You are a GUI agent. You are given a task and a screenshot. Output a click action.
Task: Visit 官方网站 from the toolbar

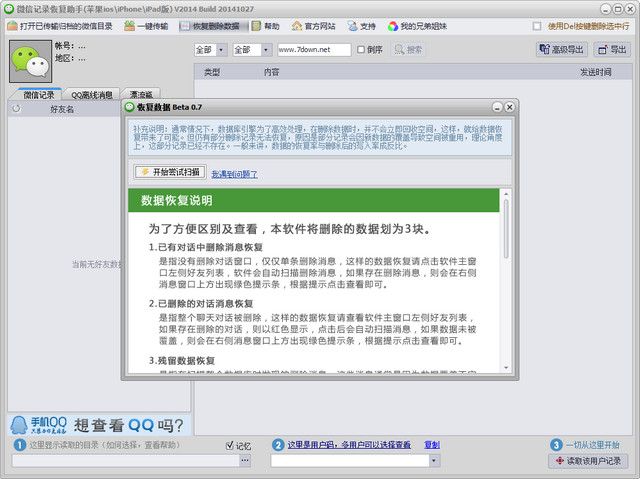[x=313, y=26]
